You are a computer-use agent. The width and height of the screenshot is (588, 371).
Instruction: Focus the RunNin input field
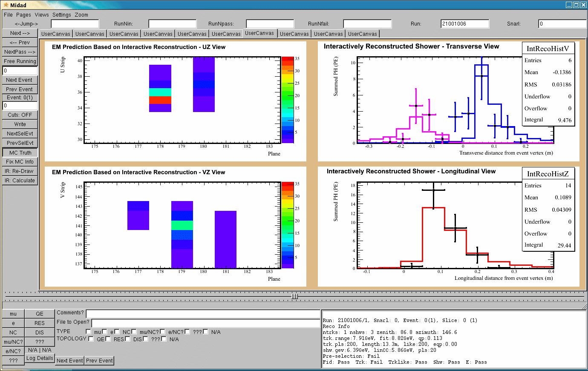[x=173, y=24]
